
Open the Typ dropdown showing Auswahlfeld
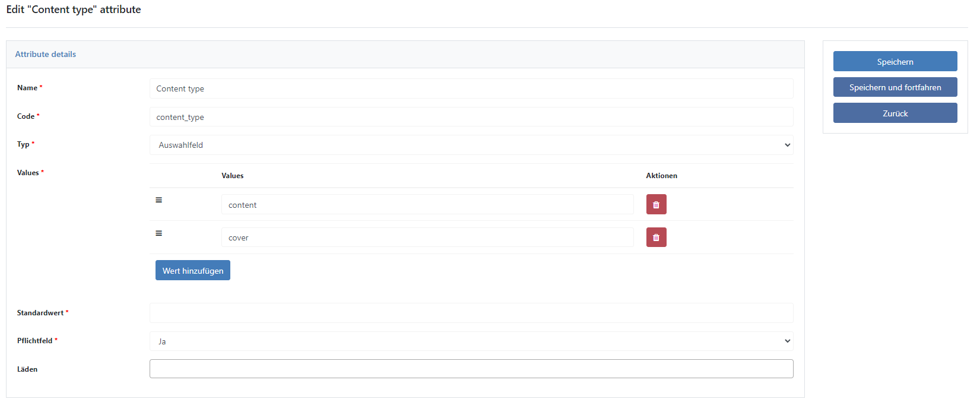pos(471,145)
